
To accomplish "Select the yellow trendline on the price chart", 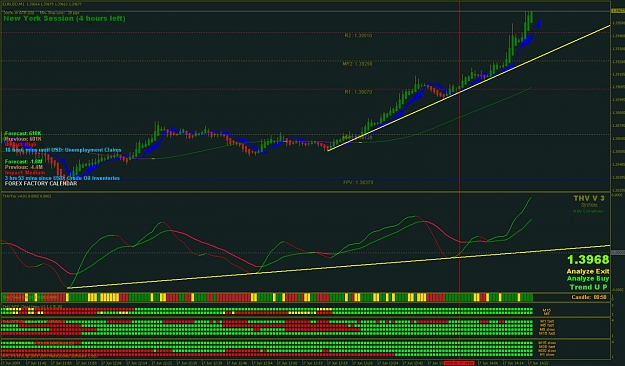I will tap(468, 88).
